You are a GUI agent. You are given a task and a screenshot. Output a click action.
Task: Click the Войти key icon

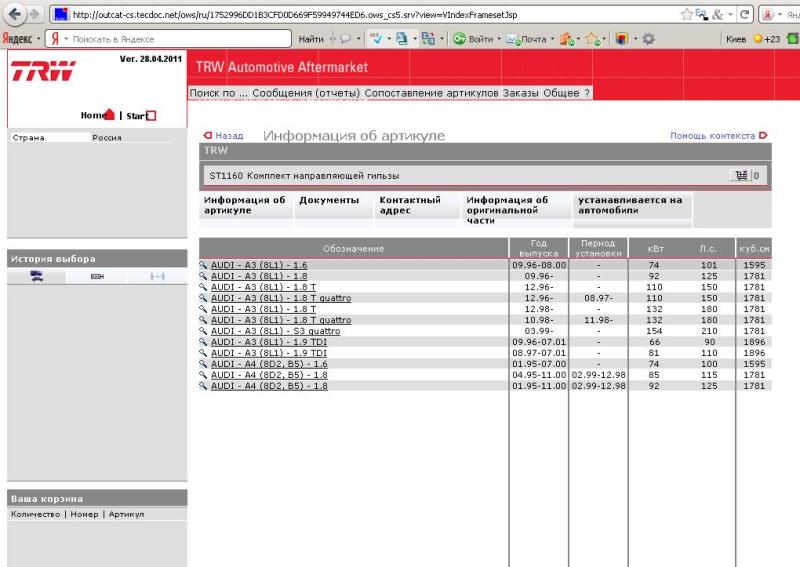pyautogui.click(x=459, y=39)
